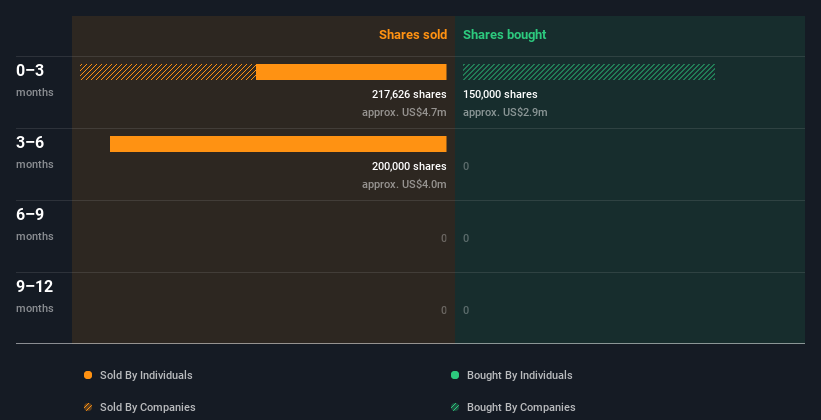Screen dimensions: 821x420
Task: Select the Sold By Individuals legend label
Action: pyautogui.click(x=146, y=375)
